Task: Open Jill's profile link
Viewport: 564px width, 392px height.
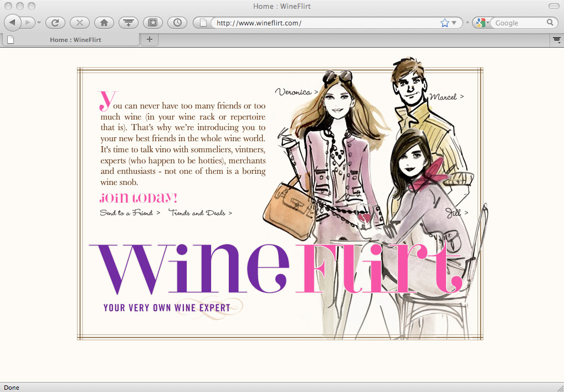Action: (457, 213)
